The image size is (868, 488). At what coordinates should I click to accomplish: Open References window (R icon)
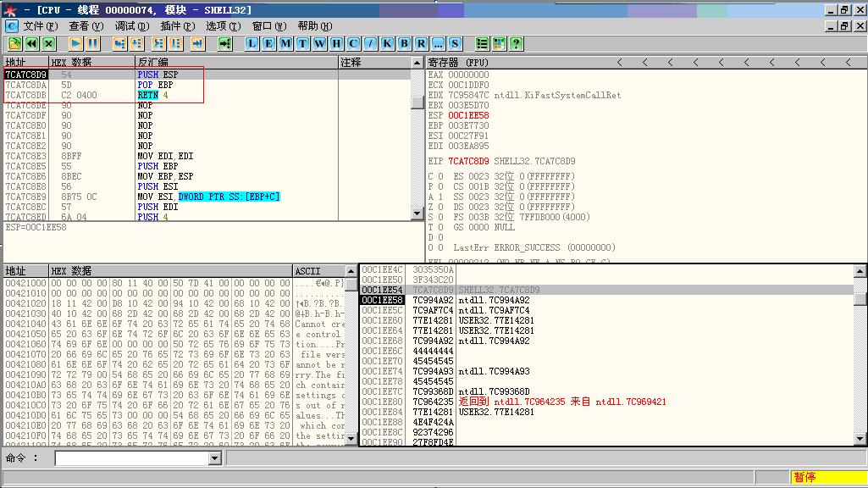tap(421, 44)
